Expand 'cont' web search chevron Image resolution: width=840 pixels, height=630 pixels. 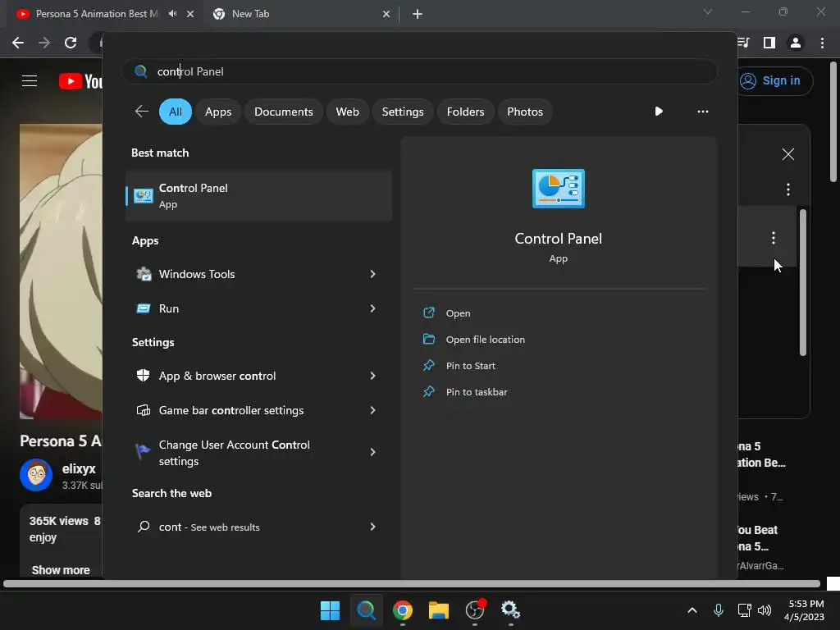372,527
